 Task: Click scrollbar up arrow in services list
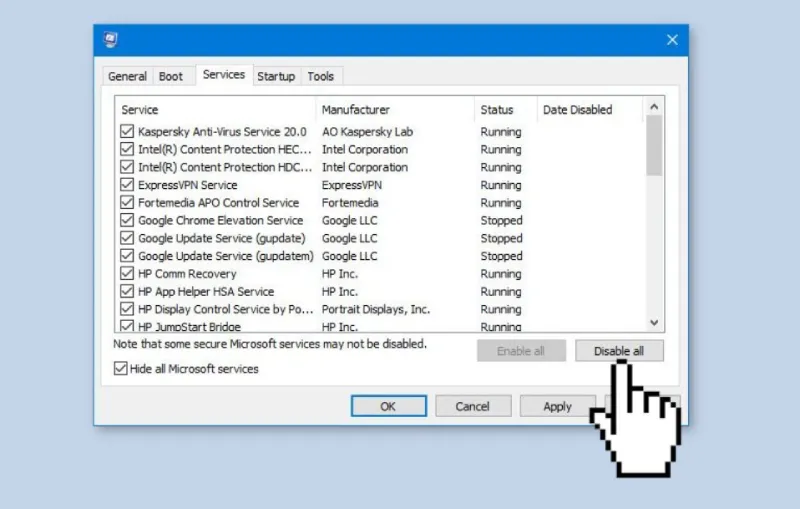tap(654, 107)
